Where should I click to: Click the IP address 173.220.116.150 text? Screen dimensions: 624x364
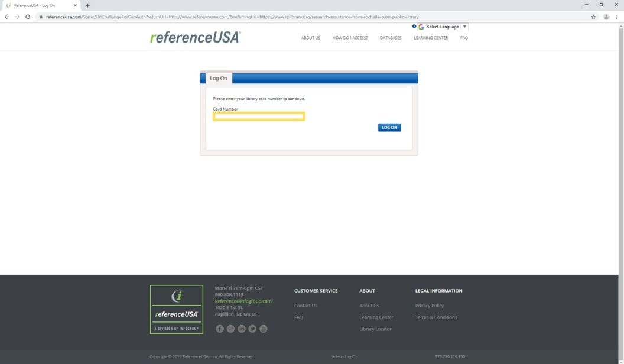tap(450, 356)
